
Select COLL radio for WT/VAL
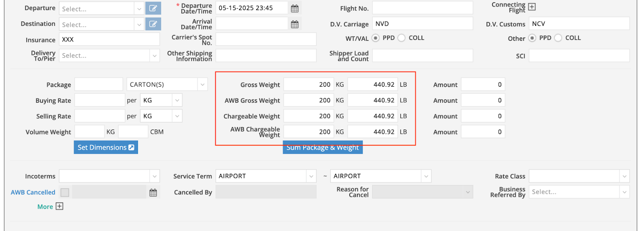click(401, 38)
